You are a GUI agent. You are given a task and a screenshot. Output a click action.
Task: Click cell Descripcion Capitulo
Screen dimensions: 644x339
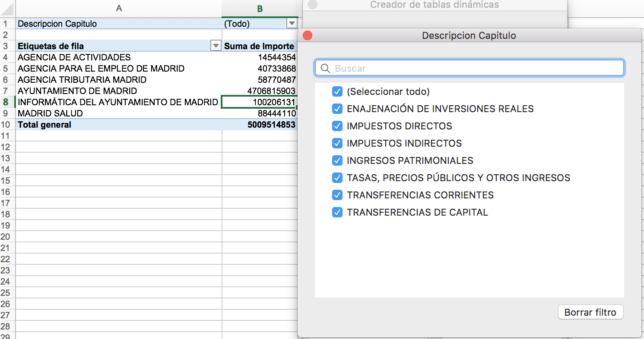pyautogui.click(x=118, y=24)
